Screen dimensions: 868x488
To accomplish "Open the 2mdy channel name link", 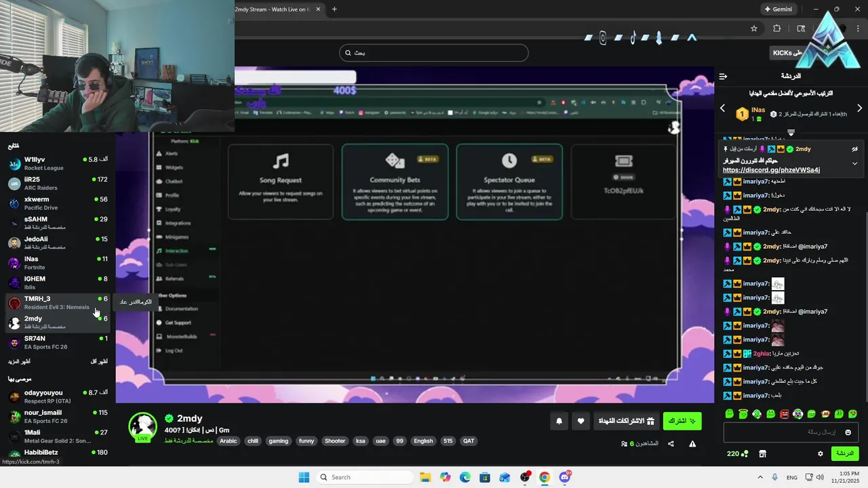I will tap(189, 418).
